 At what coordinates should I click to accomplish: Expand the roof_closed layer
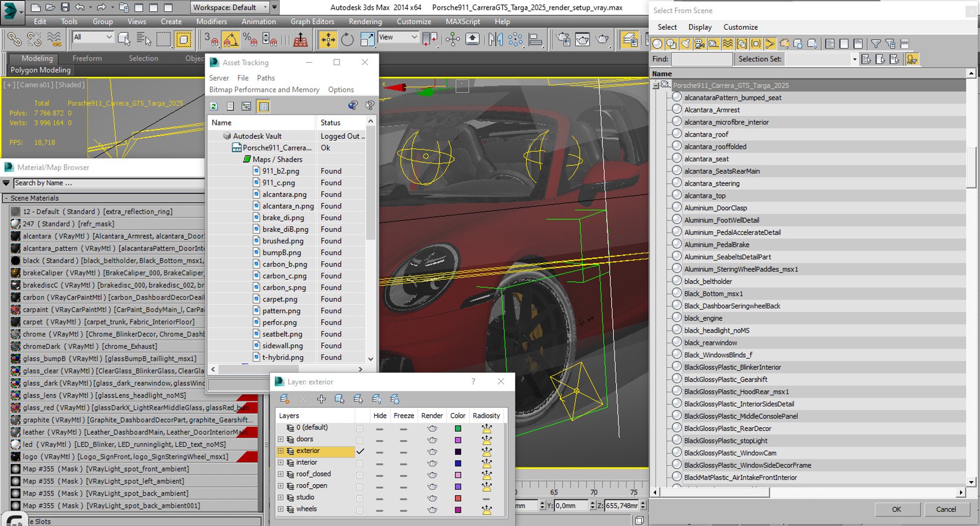pyautogui.click(x=280, y=474)
